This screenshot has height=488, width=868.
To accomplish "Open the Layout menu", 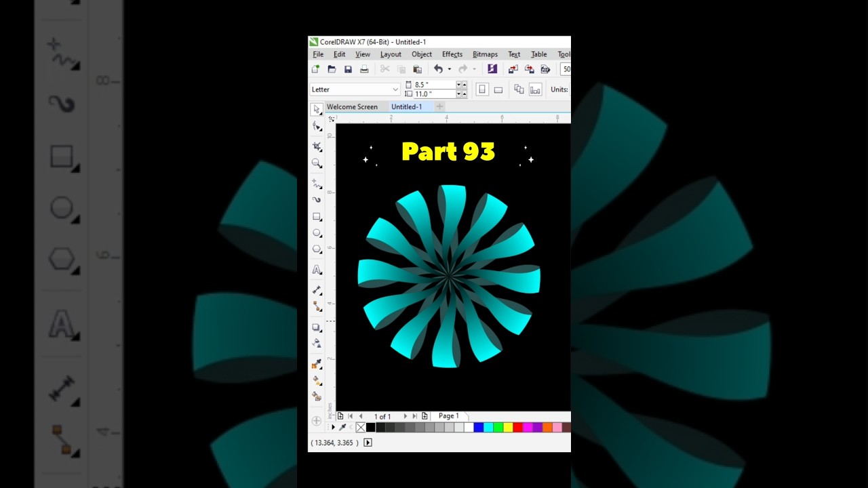I will point(391,54).
